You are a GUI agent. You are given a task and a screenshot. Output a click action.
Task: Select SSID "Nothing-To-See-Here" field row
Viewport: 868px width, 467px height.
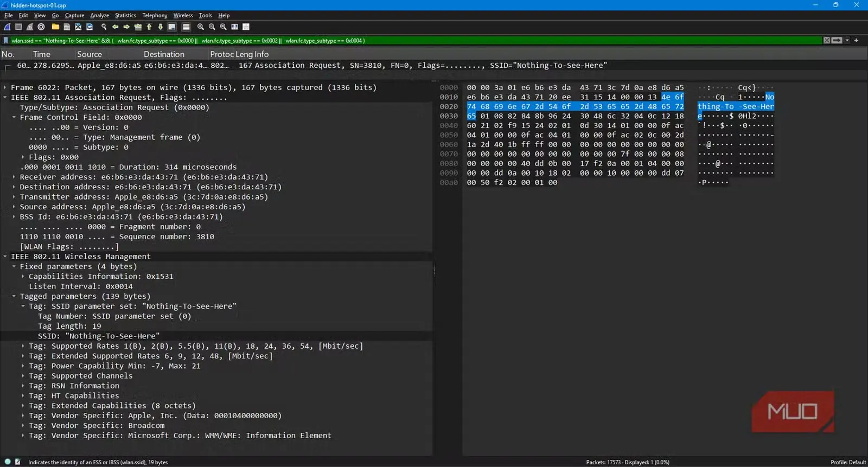216,336
